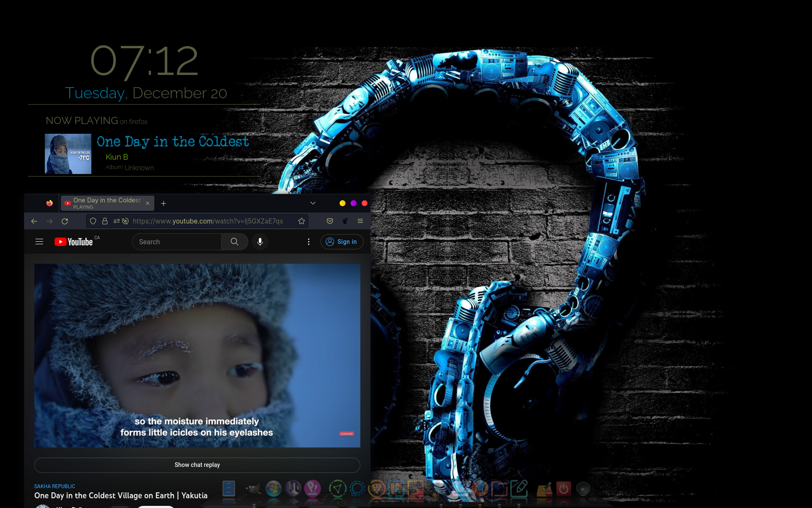This screenshot has width=812, height=508.
Task: Click the 07:12 desktop clock
Action: click(144, 61)
